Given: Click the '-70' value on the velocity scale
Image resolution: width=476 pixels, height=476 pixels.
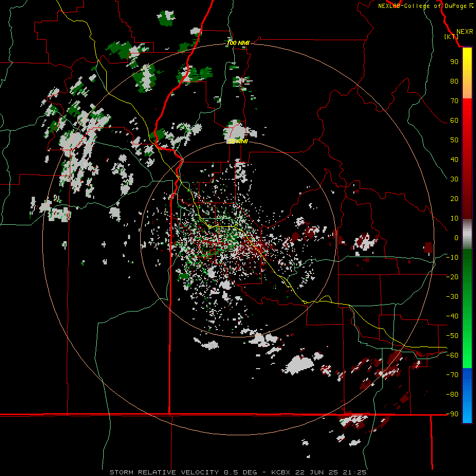Looking at the screenshot, I should pos(452,375).
